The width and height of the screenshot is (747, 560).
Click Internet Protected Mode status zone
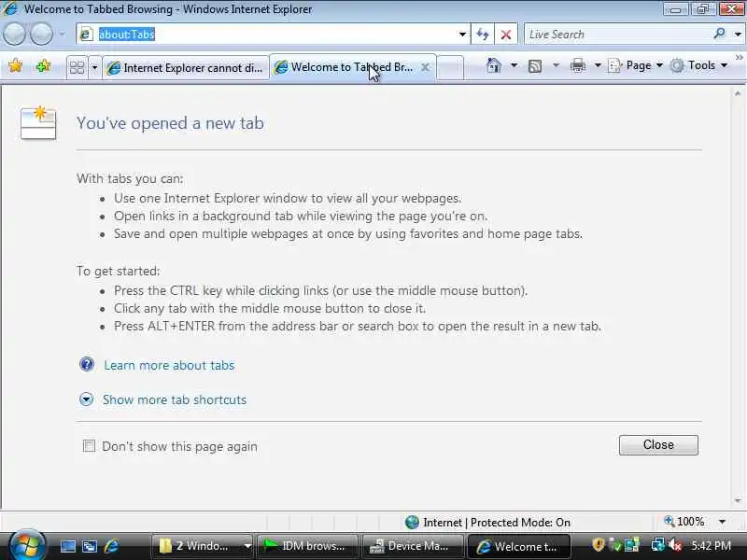(487, 523)
